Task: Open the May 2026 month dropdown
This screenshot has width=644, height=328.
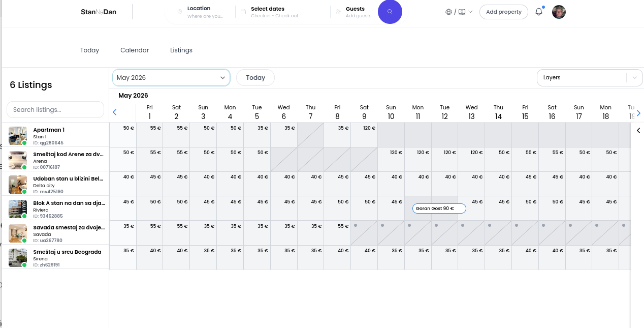Action: point(171,77)
